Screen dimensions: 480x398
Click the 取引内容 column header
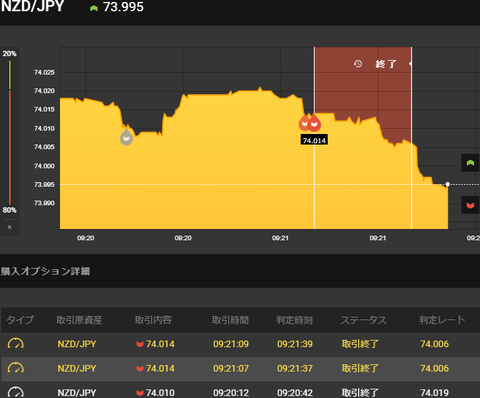(x=153, y=320)
